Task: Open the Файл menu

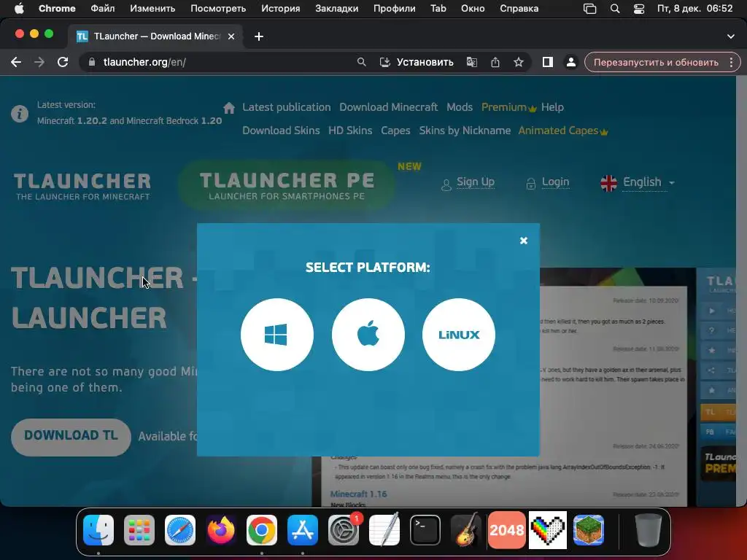Action: tap(102, 9)
